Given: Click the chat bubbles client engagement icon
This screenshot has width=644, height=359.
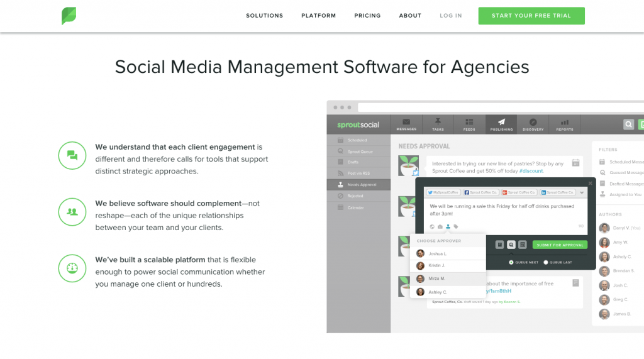Looking at the screenshot, I should [x=72, y=155].
